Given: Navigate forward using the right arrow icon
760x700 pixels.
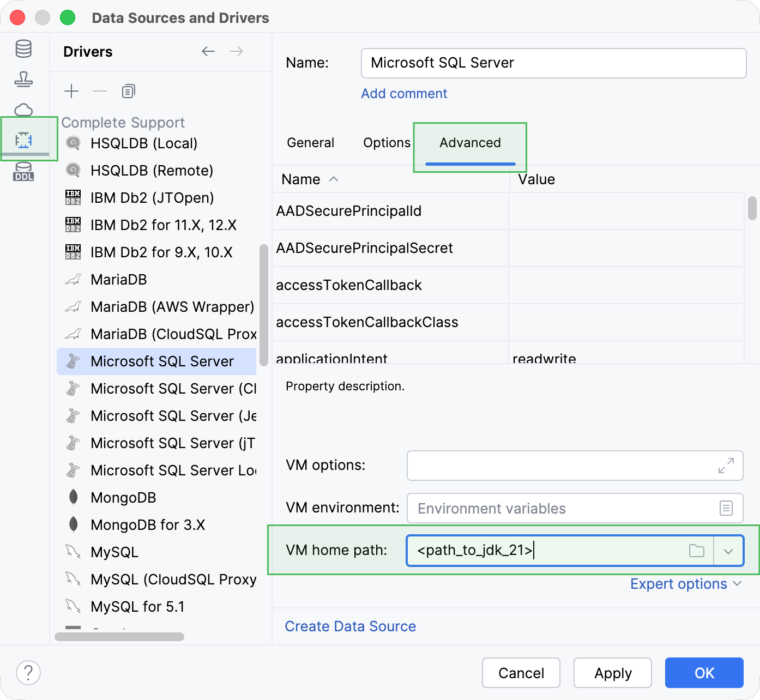Looking at the screenshot, I should pos(236,51).
